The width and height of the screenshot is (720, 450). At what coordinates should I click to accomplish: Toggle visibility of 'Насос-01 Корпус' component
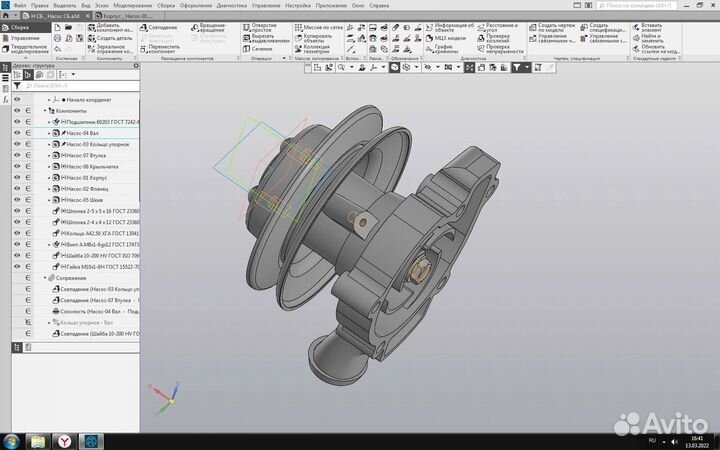pyautogui.click(x=17, y=178)
